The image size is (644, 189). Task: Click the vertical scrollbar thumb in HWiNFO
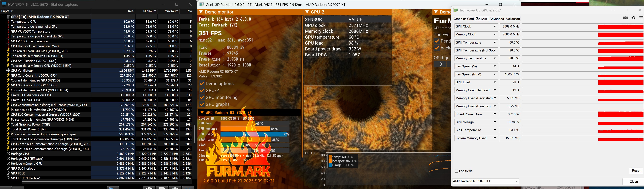194,134
